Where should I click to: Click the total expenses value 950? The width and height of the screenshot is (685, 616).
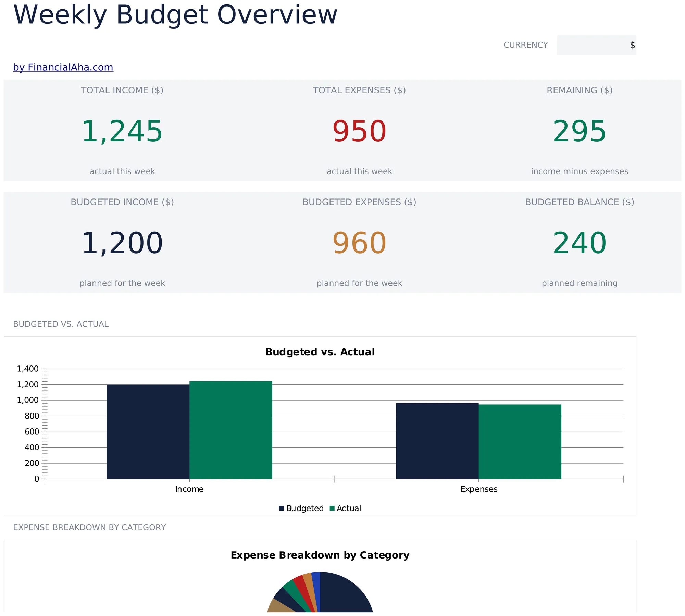[359, 131]
